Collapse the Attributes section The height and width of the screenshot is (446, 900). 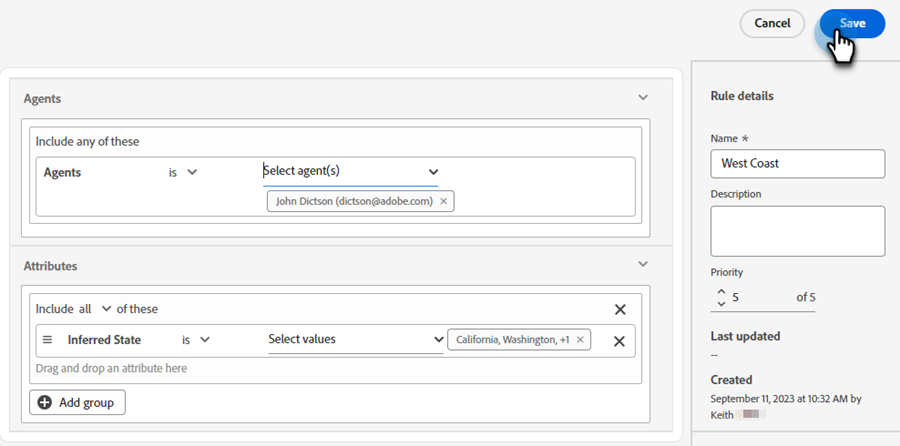pos(643,264)
